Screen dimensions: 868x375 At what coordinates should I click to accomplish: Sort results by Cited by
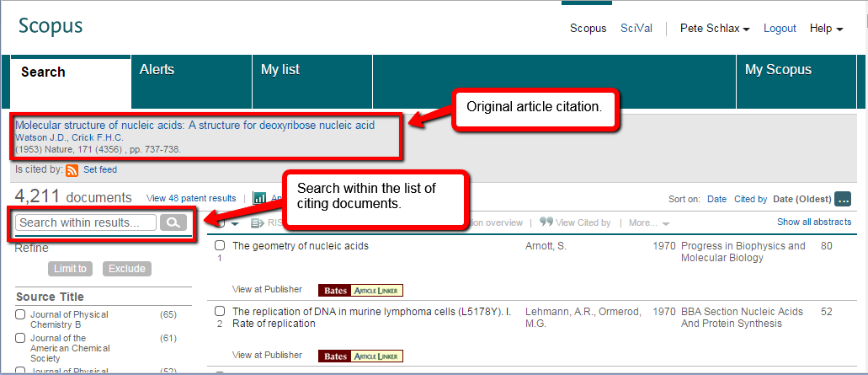751,199
